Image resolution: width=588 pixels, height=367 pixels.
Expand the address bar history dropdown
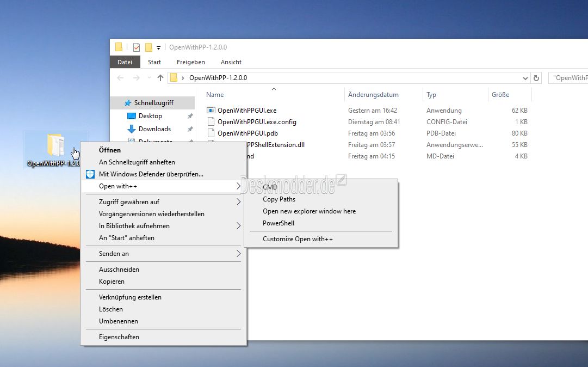point(525,78)
